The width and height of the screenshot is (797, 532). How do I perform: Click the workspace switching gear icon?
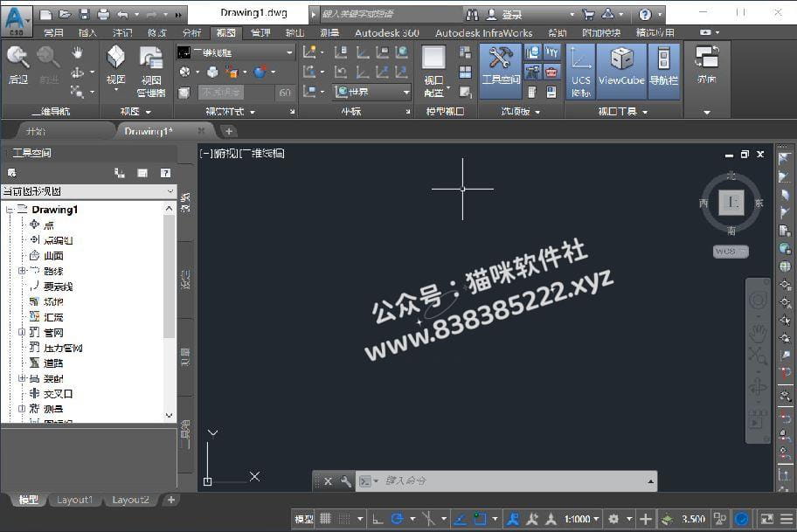pyautogui.click(x=613, y=519)
